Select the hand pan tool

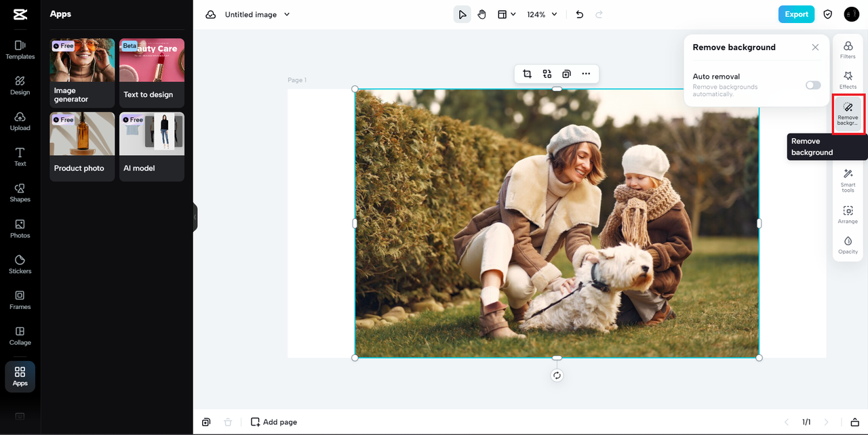[x=482, y=14]
